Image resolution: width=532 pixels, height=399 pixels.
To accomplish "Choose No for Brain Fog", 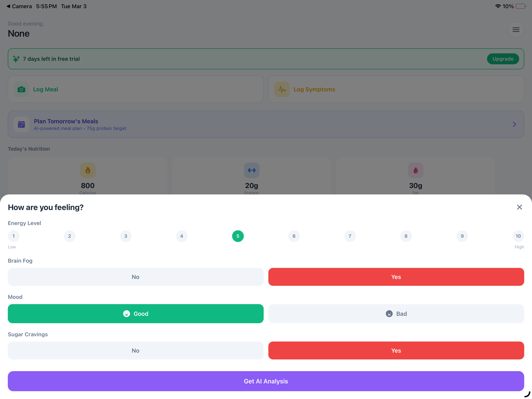I will point(136,277).
